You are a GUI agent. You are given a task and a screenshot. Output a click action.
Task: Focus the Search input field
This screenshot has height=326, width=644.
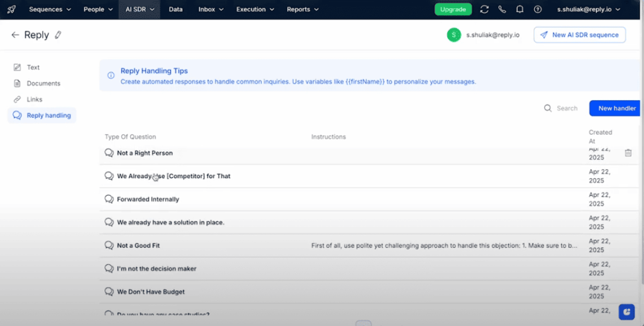click(x=567, y=108)
